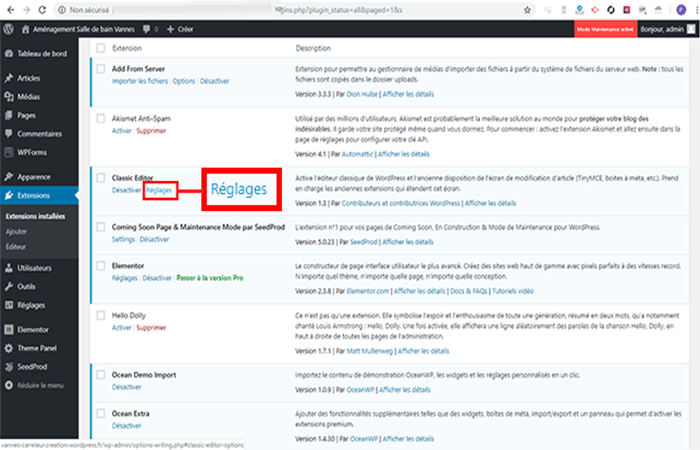Open Theme Panel in the sidebar
Screen dimensions: 700x450
pos(39,348)
